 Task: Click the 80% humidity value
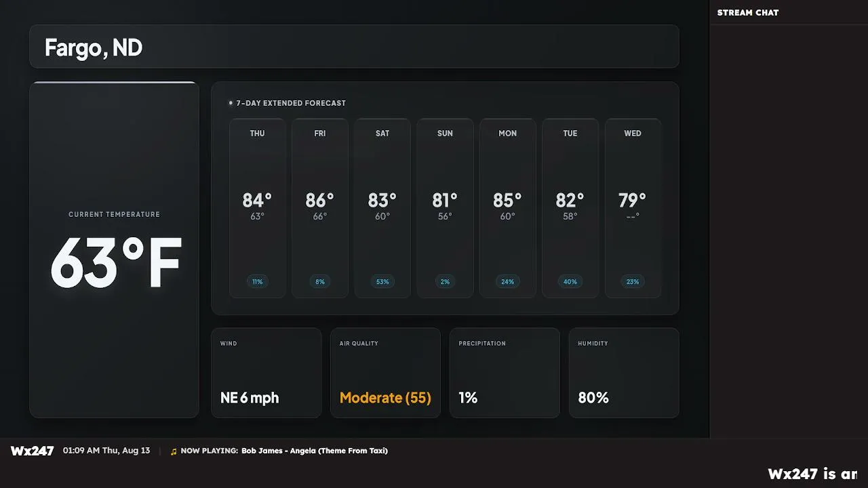[593, 398]
